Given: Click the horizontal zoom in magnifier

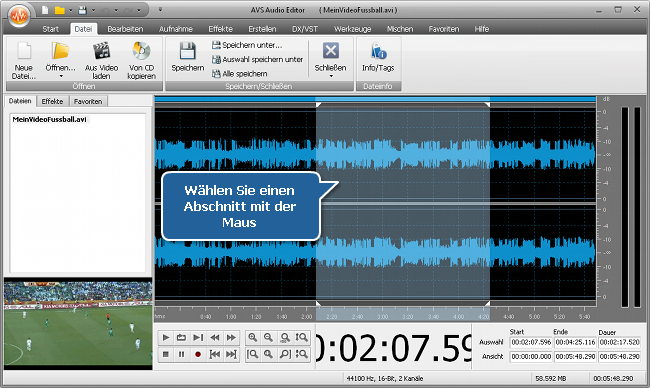Looking at the screenshot, I should point(252,337).
